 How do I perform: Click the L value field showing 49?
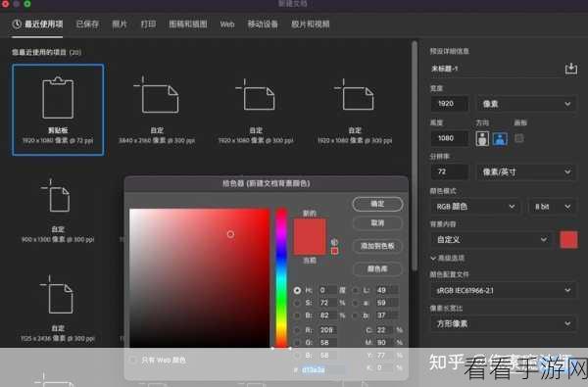coord(386,290)
